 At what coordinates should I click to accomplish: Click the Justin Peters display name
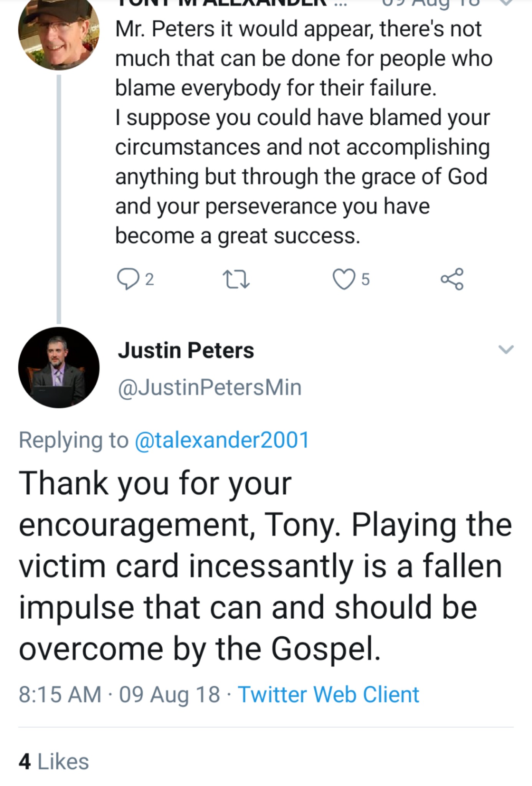(186, 350)
